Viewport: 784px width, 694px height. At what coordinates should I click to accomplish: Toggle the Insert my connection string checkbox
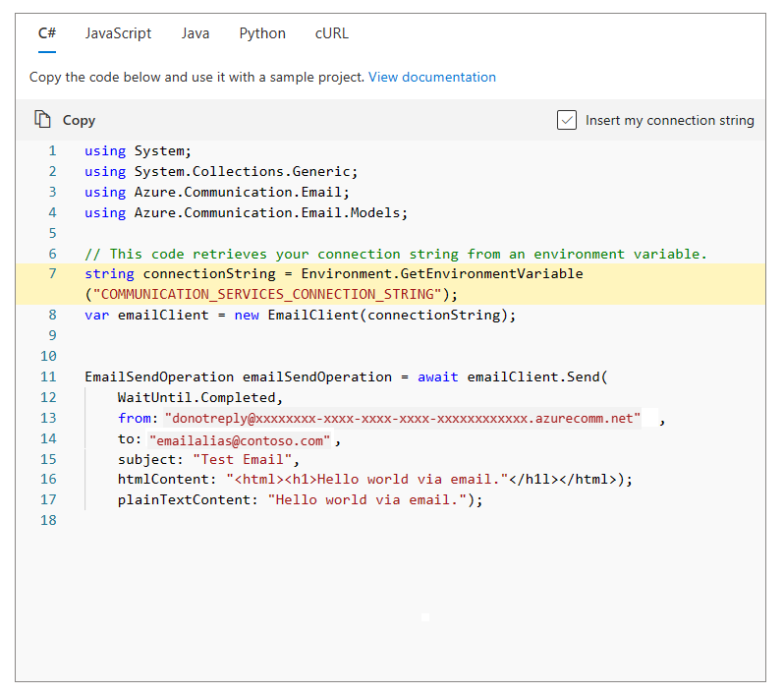pyautogui.click(x=567, y=120)
